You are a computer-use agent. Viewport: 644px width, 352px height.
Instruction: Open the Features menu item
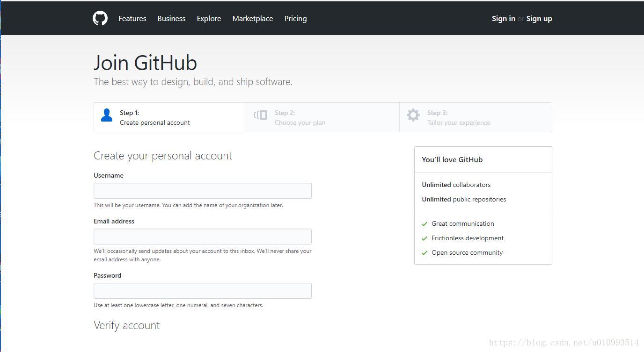pos(132,19)
